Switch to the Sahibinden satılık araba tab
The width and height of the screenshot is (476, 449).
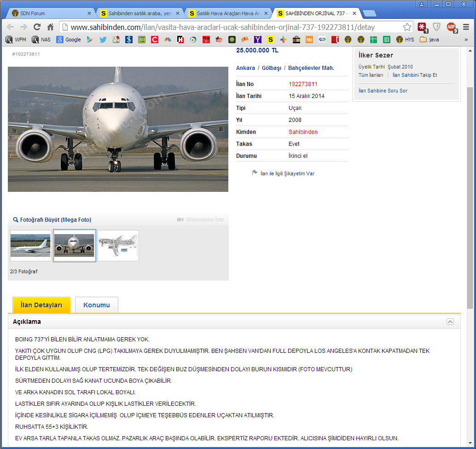tap(140, 13)
